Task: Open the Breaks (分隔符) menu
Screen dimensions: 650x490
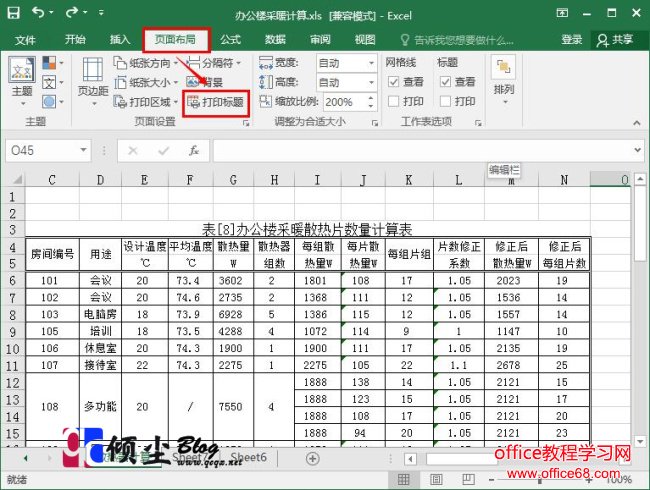Action: (214, 63)
